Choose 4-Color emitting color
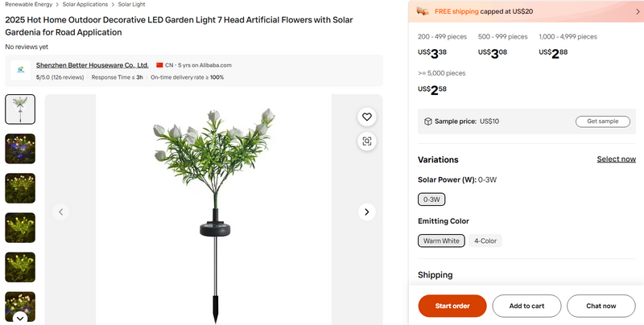This screenshot has height=325, width=644. point(485,241)
